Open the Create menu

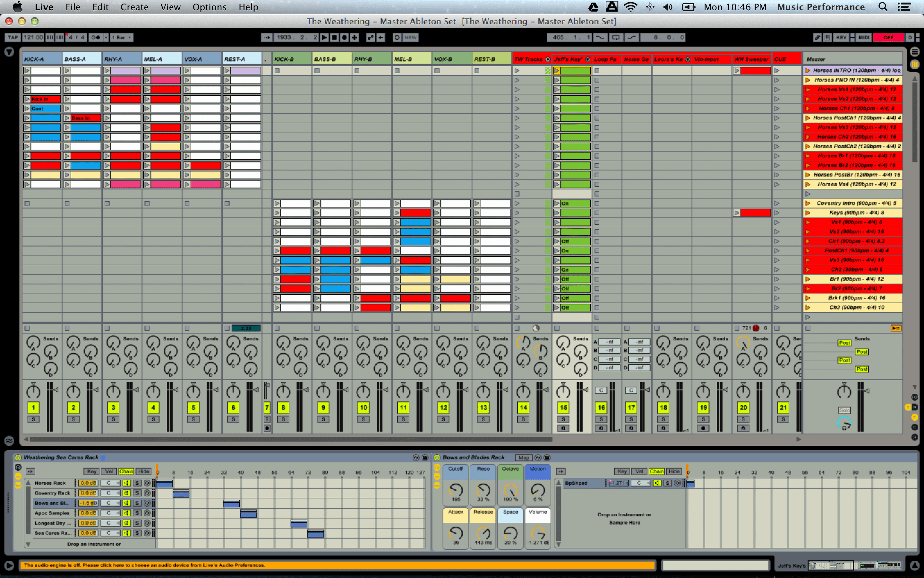(x=134, y=7)
